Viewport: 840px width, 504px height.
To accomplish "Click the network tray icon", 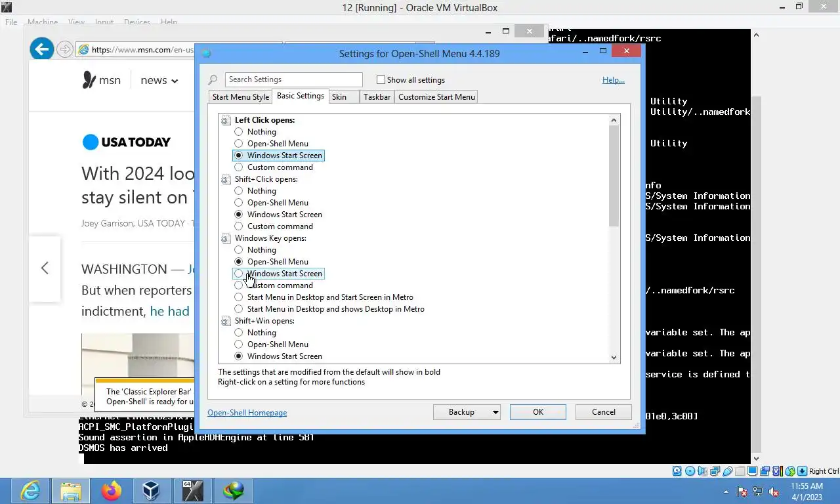I will (758, 492).
